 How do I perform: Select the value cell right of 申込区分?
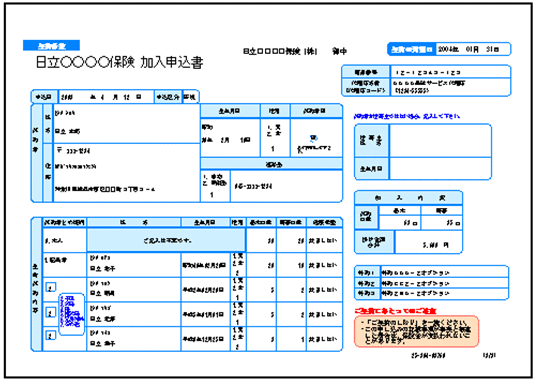[190, 97]
